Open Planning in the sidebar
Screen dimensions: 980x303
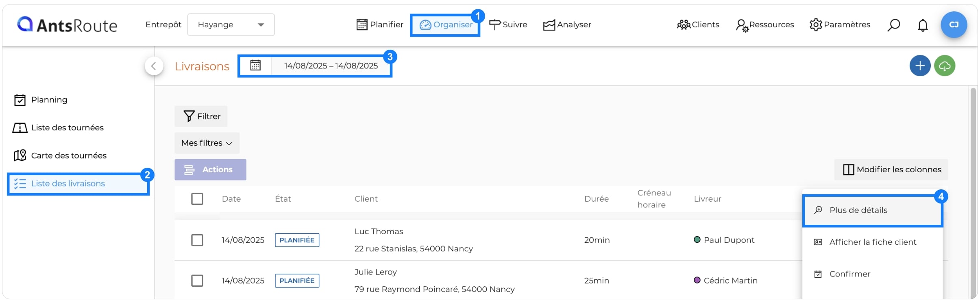(41, 100)
